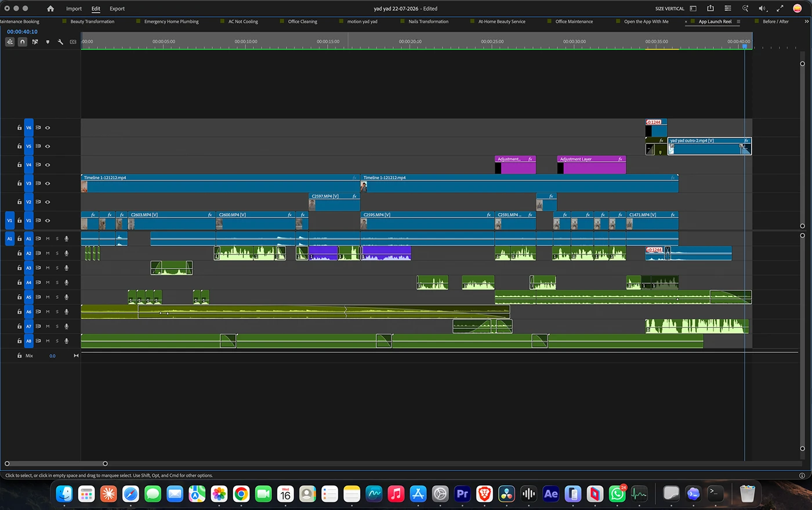Select the SIZE VERTICAL workspace label
Viewport: 812px width, 510px height.
coord(670,9)
